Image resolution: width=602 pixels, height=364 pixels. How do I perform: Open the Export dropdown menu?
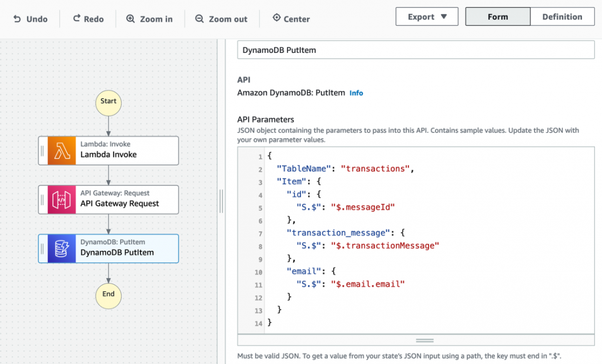click(x=427, y=17)
